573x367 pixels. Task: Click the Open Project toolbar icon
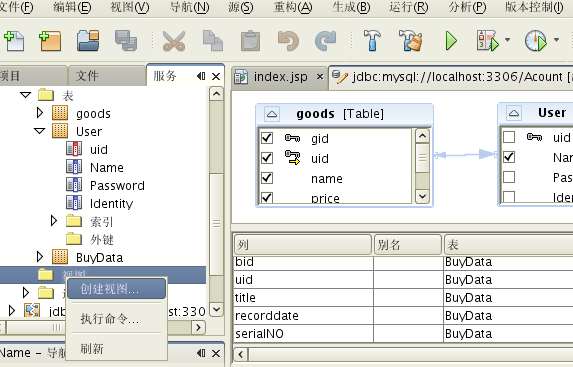click(88, 41)
